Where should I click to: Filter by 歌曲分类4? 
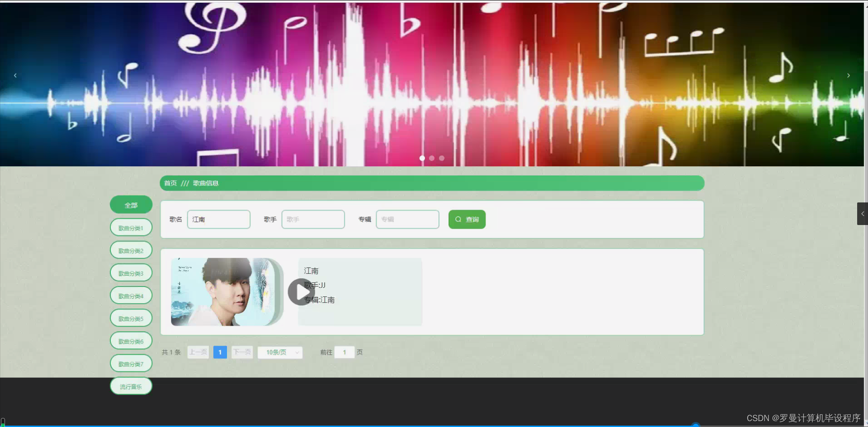131,296
